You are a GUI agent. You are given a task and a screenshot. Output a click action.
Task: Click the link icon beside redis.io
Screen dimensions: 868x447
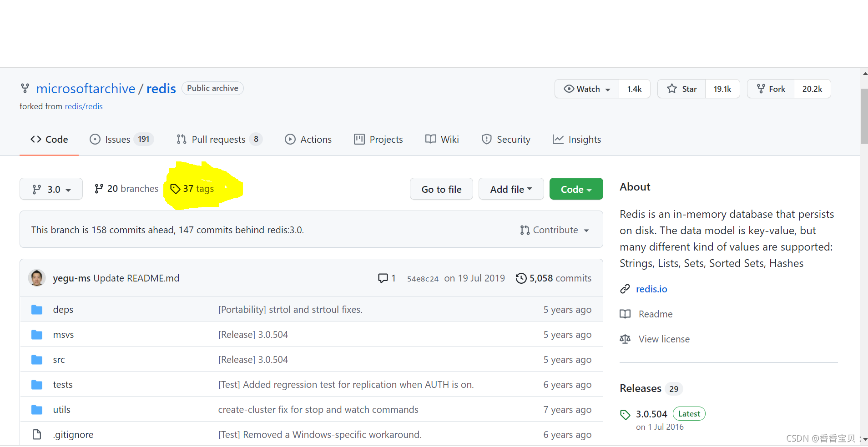625,289
